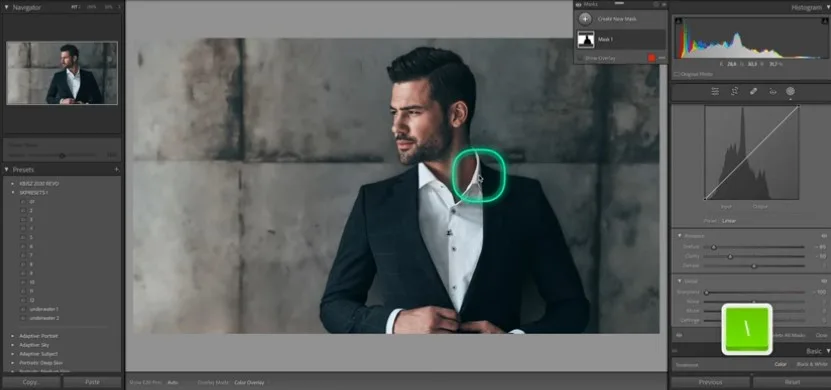Click the Previous button

710,382
